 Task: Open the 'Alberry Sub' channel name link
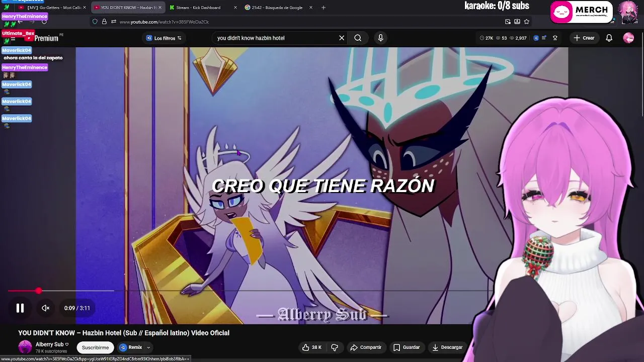pos(50,344)
